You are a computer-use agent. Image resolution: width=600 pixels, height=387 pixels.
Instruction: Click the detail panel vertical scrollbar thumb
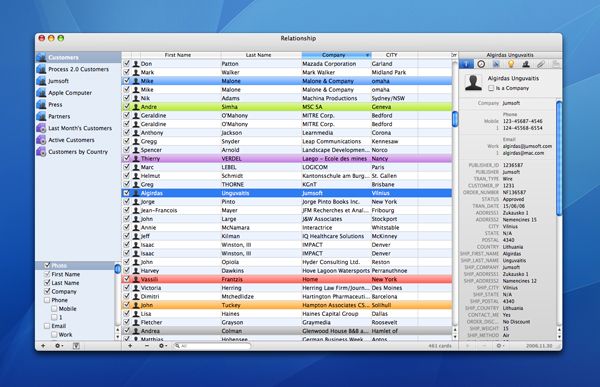point(559,158)
